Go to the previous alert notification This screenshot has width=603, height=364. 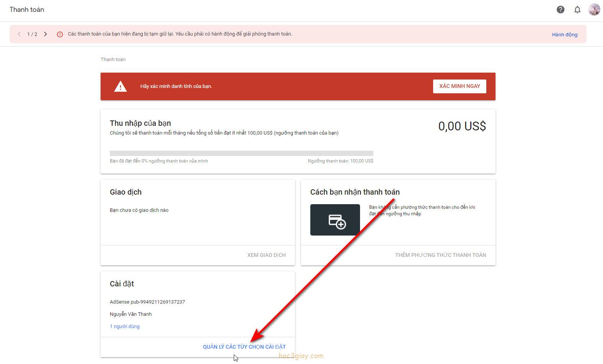coord(19,34)
